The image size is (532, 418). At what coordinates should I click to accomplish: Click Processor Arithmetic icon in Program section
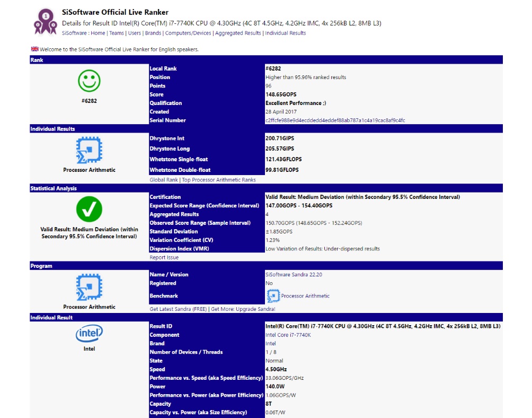89,288
